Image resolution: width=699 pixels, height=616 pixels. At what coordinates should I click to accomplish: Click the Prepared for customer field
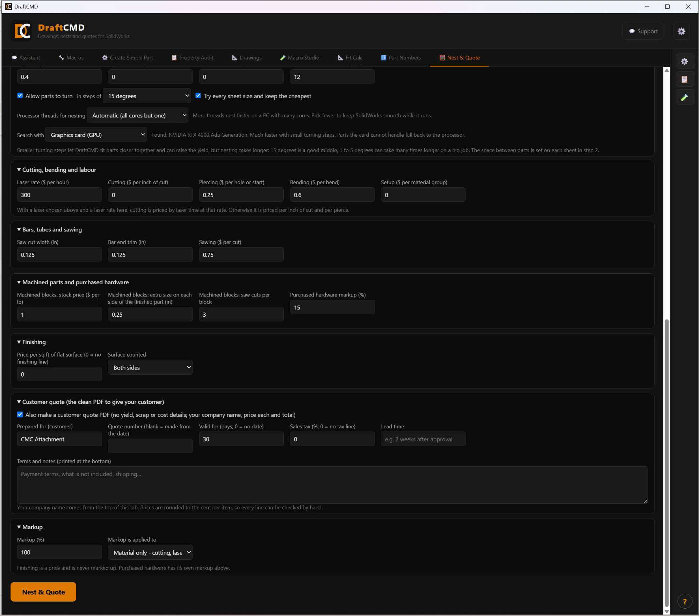coord(59,439)
